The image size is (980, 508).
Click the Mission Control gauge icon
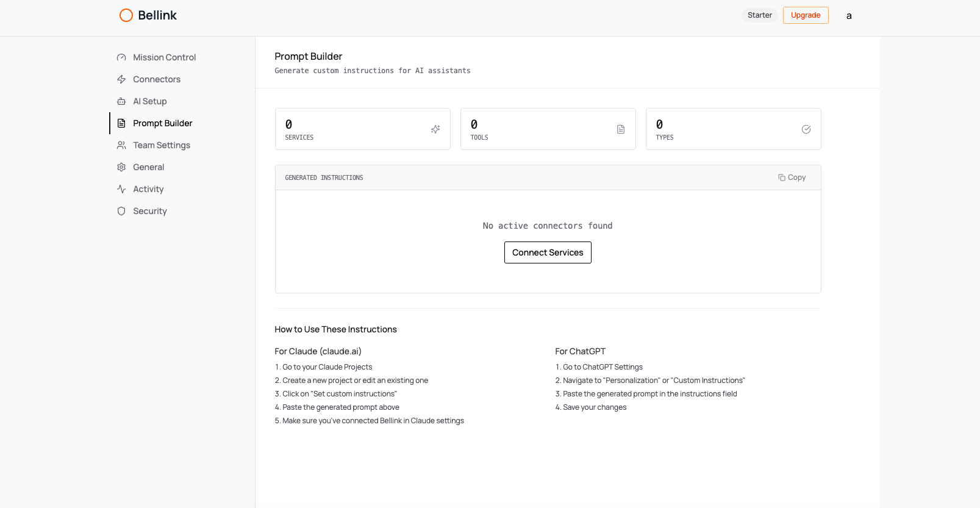[121, 57]
